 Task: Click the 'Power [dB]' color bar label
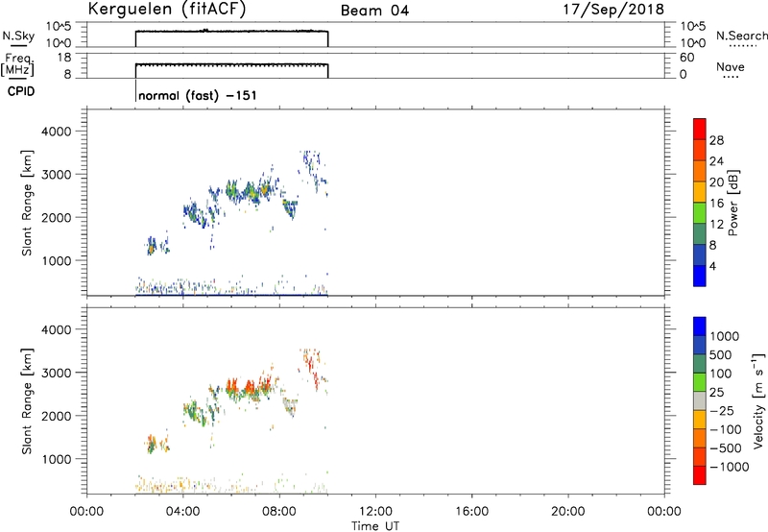(733, 203)
